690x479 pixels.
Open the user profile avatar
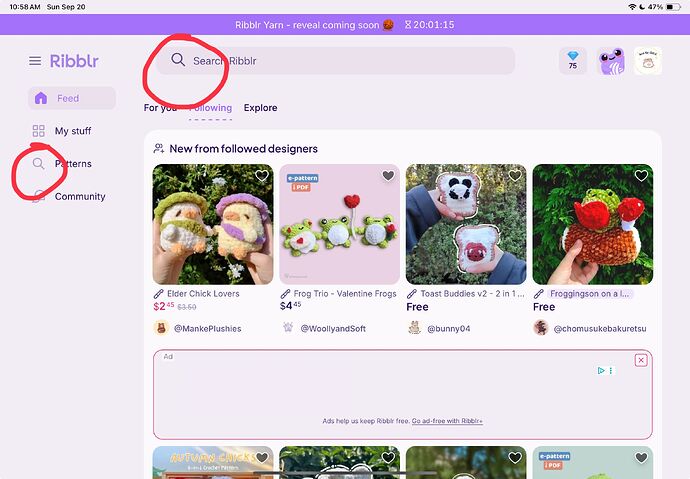[x=648, y=61]
